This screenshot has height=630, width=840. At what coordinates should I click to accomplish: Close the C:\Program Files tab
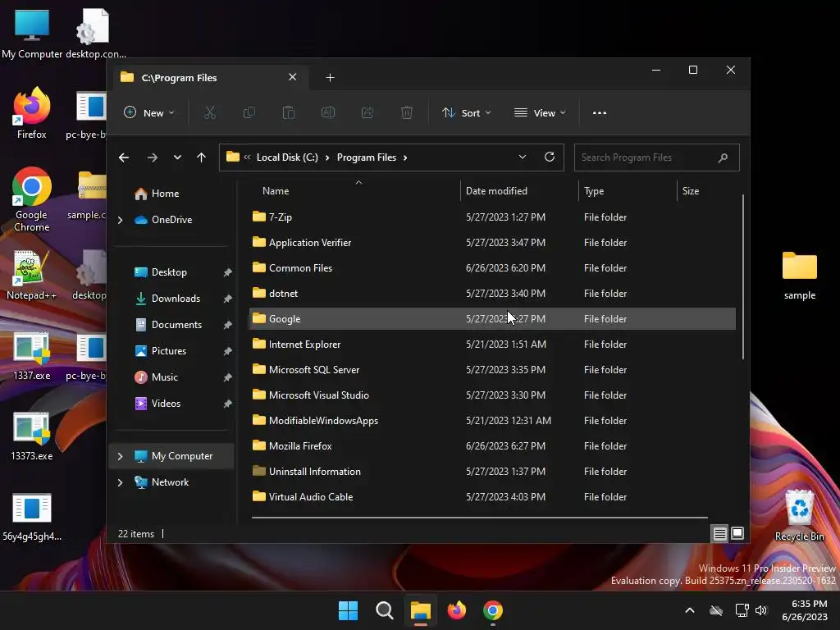click(x=293, y=77)
